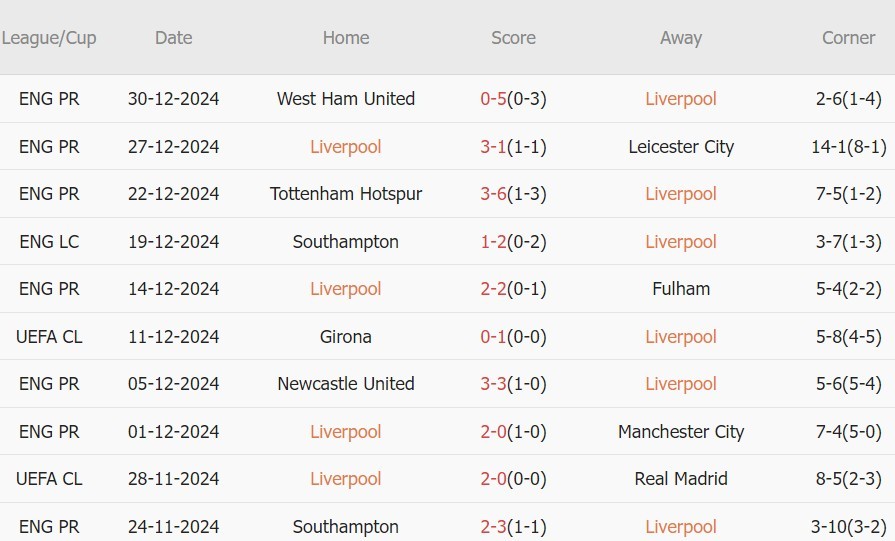Viewport: 895px width, 541px height.
Task: Click the League/Cup column header
Action: [x=49, y=38]
